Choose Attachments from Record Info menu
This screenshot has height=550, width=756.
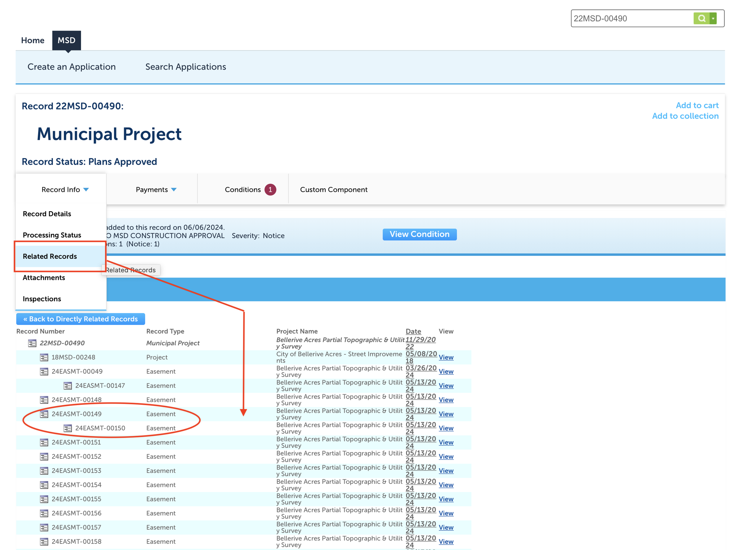(44, 277)
